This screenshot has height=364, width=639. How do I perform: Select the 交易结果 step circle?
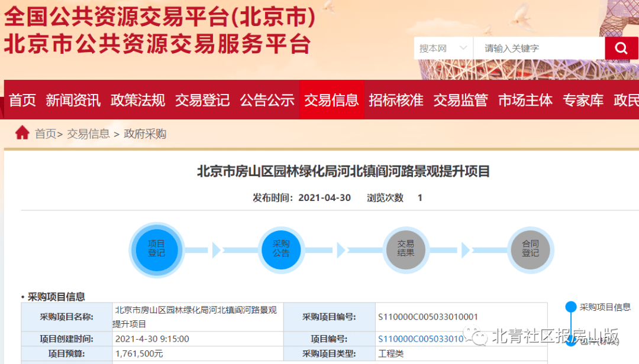(406, 249)
